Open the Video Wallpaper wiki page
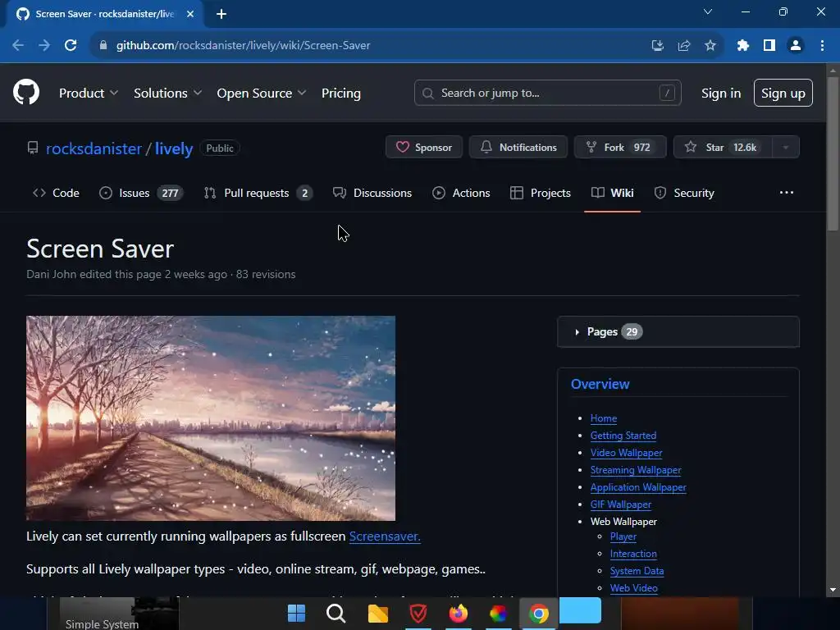This screenshot has width=840, height=630. click(626, 453)
